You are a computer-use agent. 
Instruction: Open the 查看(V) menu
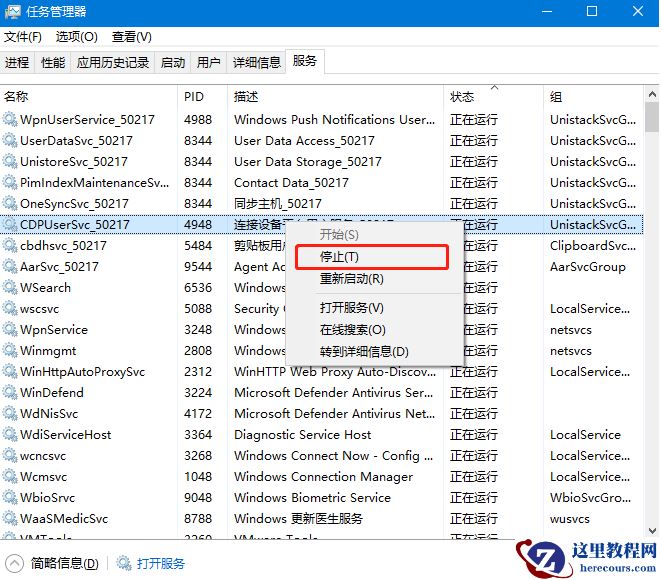[x=131, y=37]
